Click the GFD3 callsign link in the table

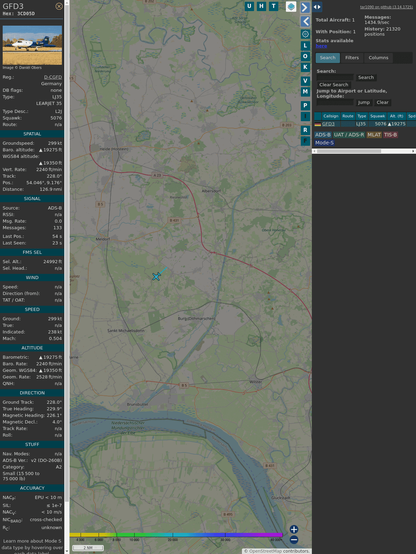click(328, 124)
